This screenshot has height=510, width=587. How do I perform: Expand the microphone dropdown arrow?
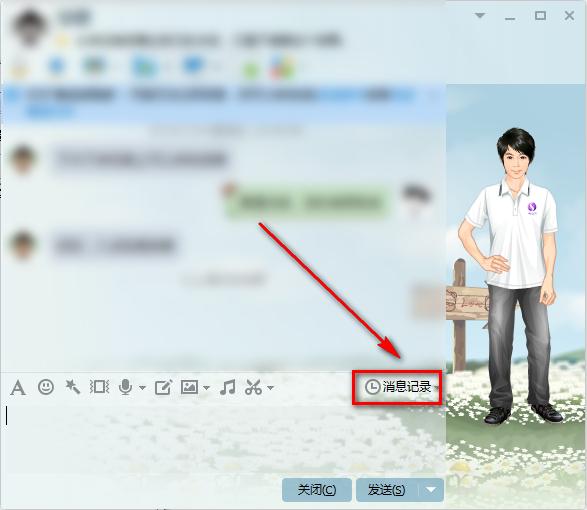click(x=142, y=388)
